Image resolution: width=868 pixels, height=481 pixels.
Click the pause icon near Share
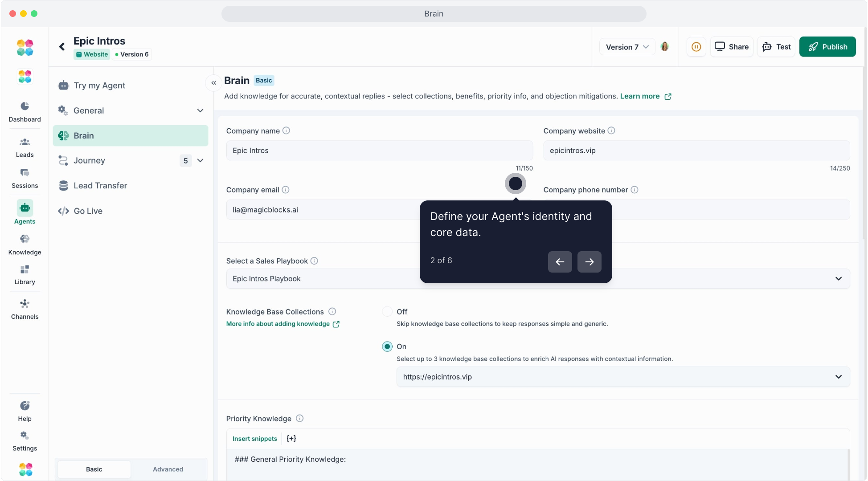tap(696, 47)
